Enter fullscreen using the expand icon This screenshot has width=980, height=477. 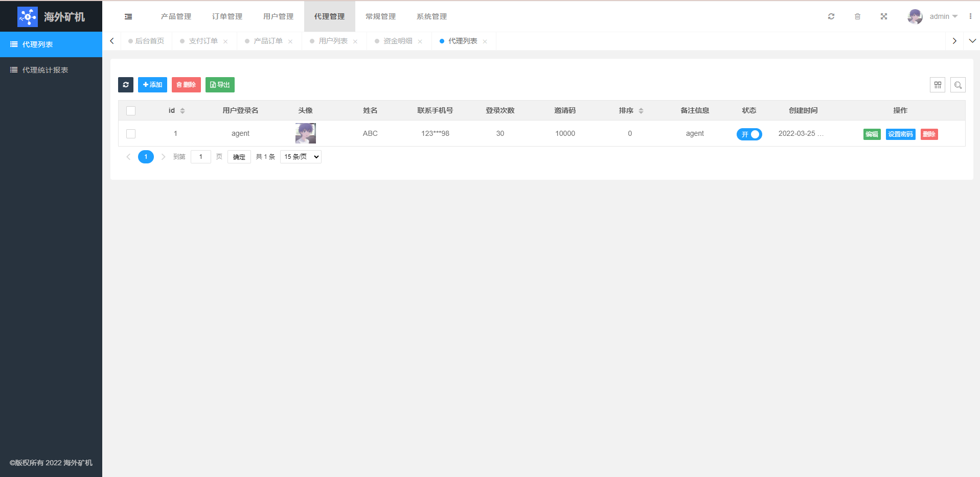tap(883, 16)
